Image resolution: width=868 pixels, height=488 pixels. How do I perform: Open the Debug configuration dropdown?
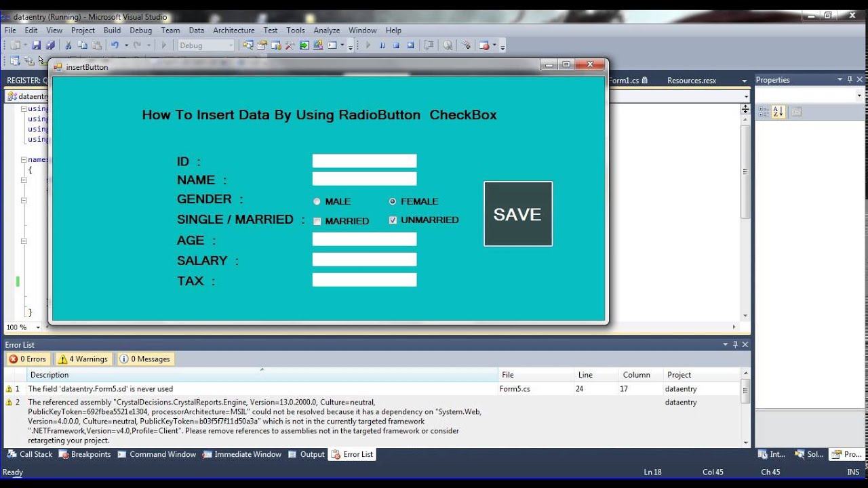click(x=231, y=45)
